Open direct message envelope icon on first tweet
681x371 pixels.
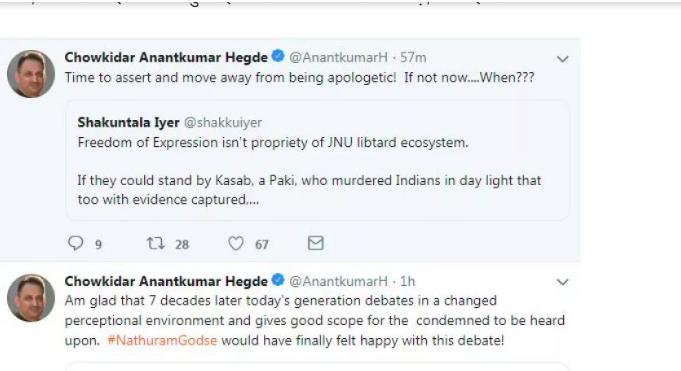coord(316,243)
